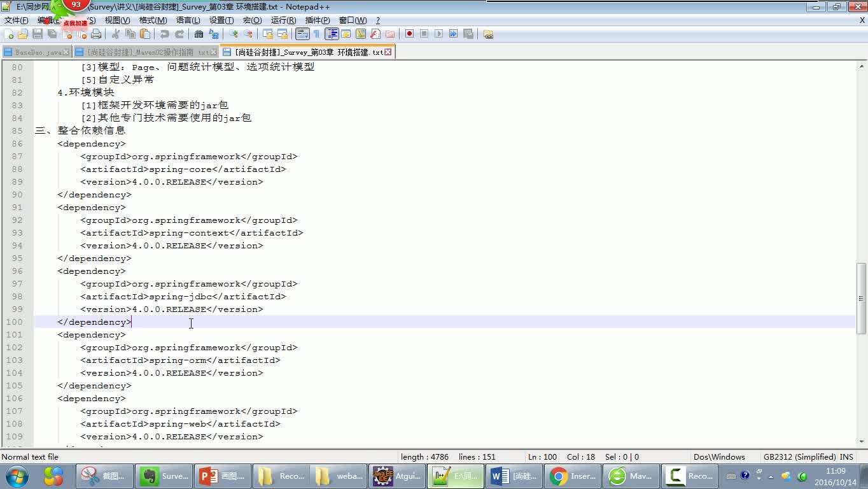Open PowerPoint from the taskbar
Image resolution: width=868 pixels, height=489 pixels.
tap(223, 476)
